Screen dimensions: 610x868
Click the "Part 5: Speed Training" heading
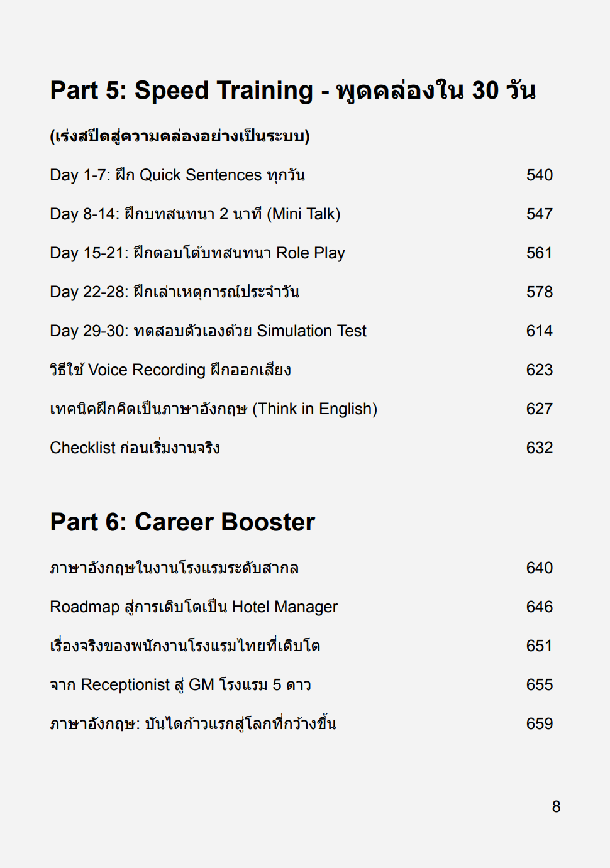point(292,91)
